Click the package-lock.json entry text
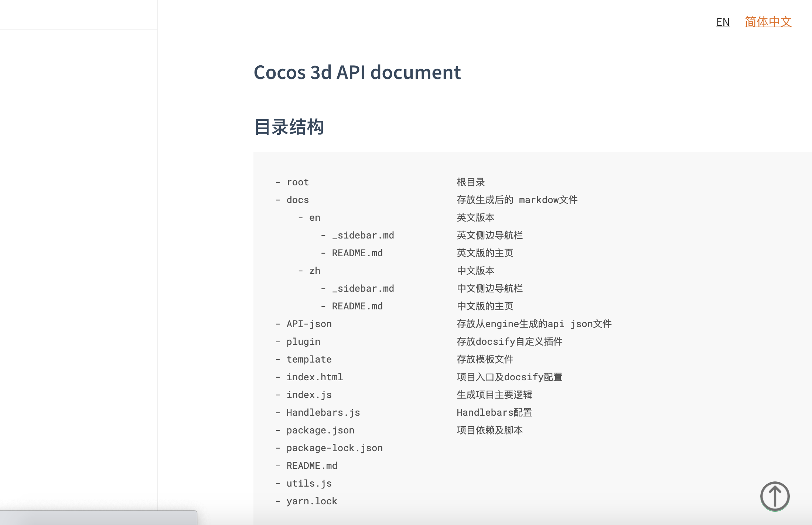 [334, 448]
